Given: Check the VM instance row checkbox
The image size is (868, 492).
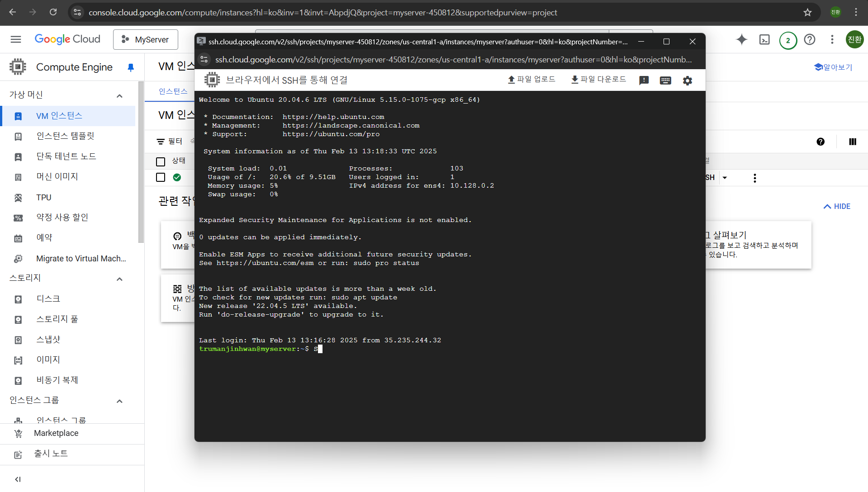Looking at the screenshot, I should click(161, 177).
